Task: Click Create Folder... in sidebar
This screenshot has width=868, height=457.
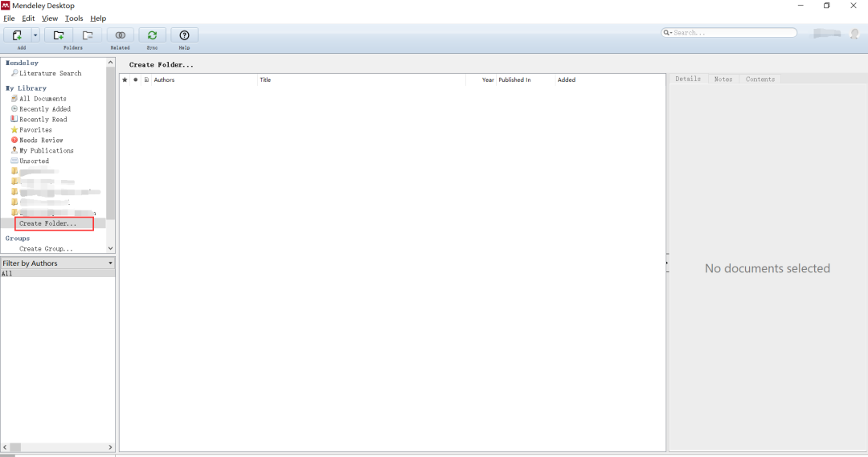Action: [47, 223]
